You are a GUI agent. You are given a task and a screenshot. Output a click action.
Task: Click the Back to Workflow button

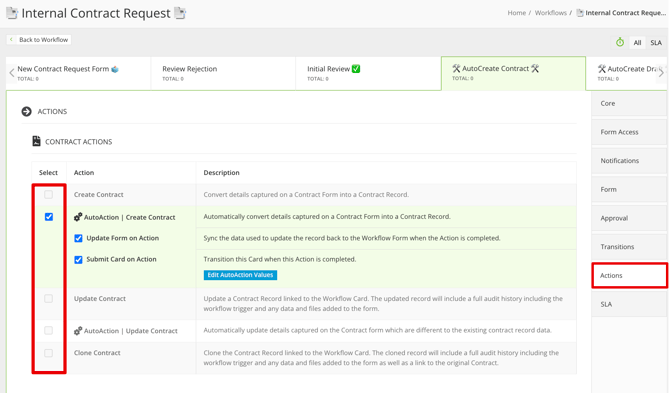click(x=38, y=40)
